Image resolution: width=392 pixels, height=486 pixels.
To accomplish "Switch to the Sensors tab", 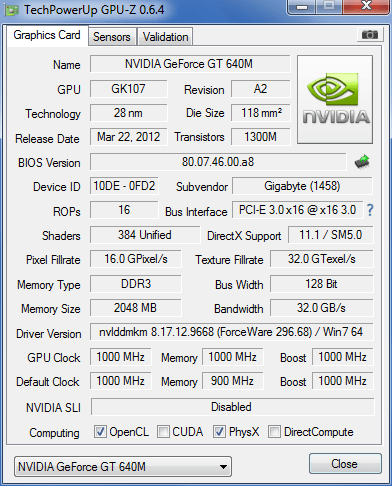I will [x=112, y=37].
